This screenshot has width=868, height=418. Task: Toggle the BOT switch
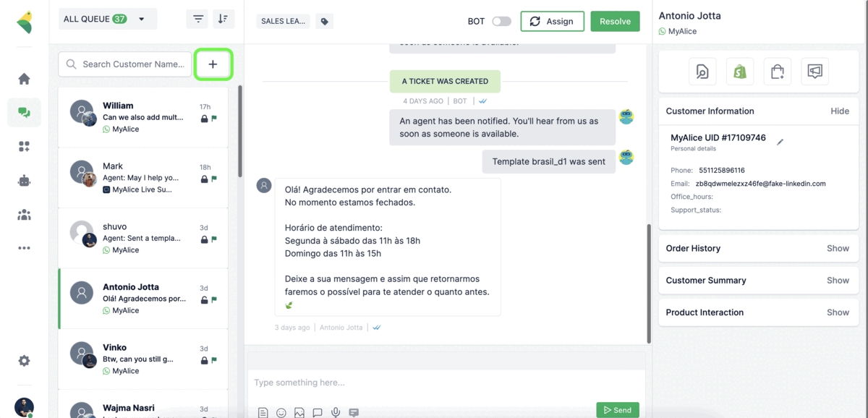[501, 22]
